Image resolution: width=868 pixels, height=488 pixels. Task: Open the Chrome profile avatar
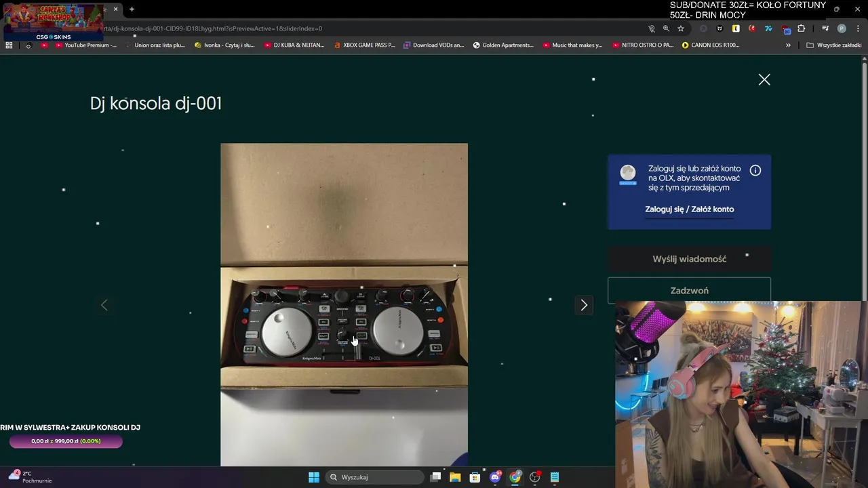pos(842,28)
